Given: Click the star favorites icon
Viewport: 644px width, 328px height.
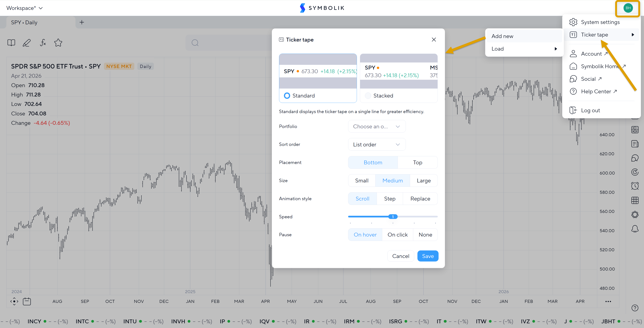Looking at the screenshot, I should point(58,43).
